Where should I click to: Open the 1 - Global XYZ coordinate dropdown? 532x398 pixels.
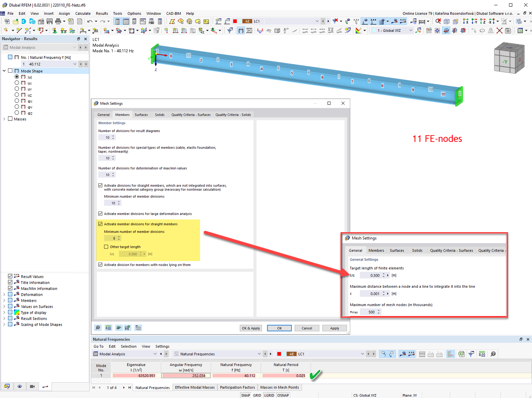(x=411, y=31)
